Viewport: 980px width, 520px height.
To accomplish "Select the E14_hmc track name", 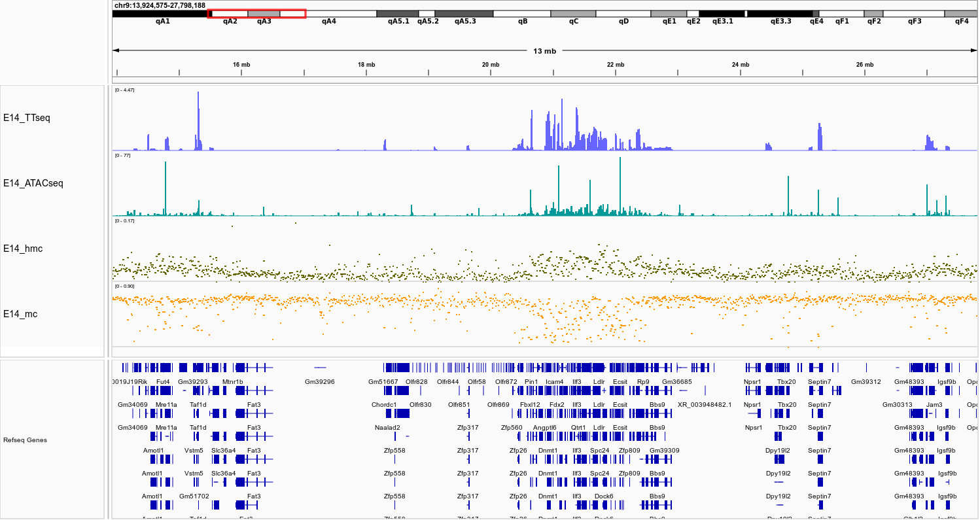I will click(x=23, y=249).
